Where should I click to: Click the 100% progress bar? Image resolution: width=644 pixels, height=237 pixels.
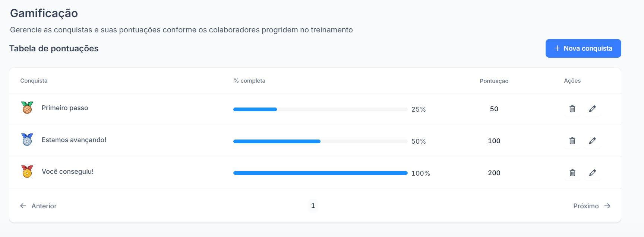(x=321, y=173)
